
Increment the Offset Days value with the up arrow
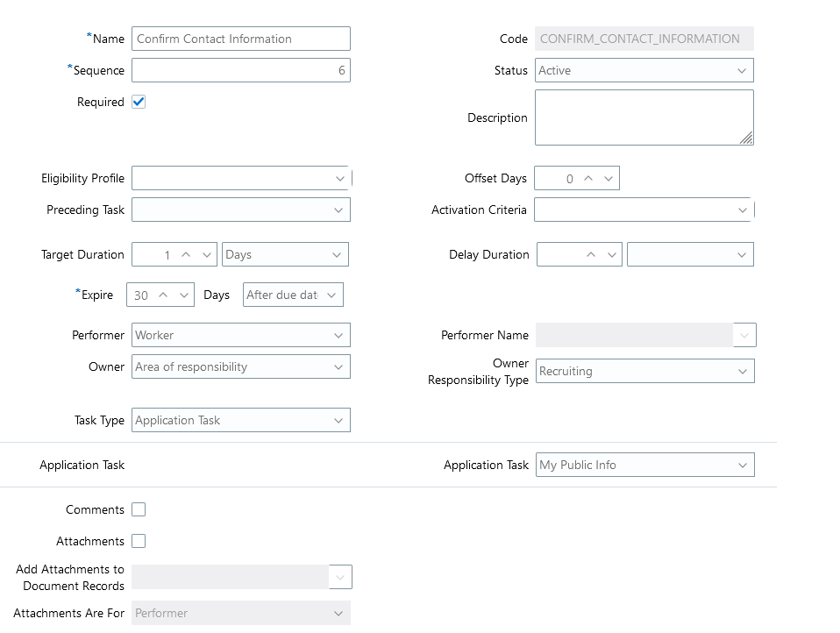pyautogui.click(x=590, y=178)
